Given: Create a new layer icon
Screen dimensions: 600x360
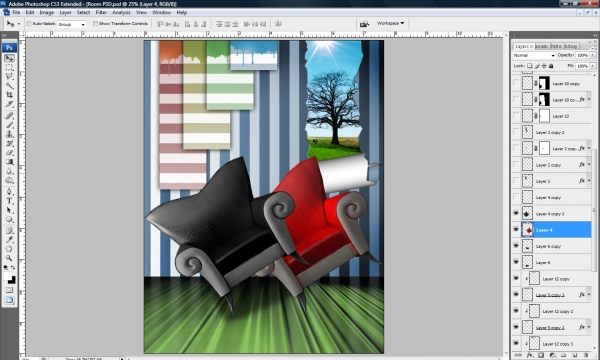Looking at the screenshot, I should pyautogui.click(x=574, y=355).
